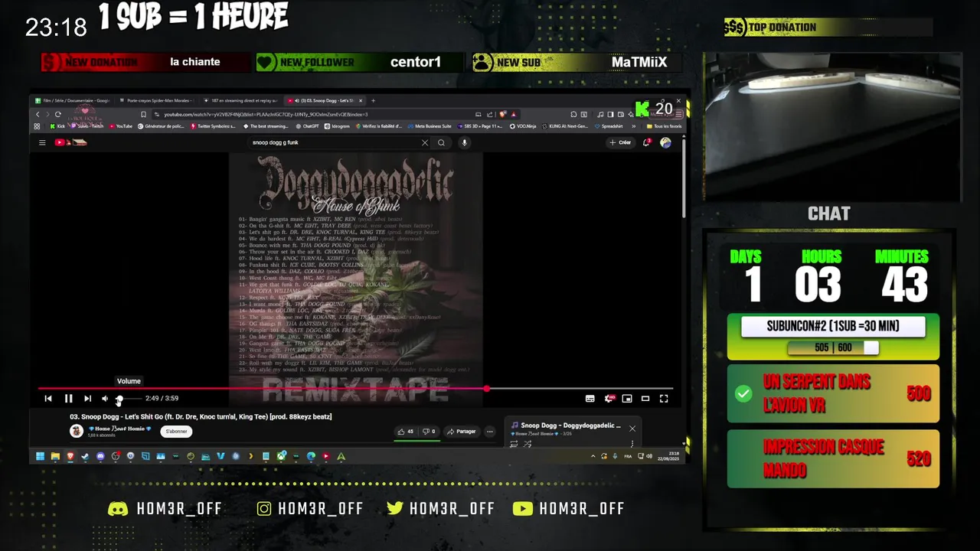Open Brave browser in taskbar
980x551 pixels.
(70, 456)
